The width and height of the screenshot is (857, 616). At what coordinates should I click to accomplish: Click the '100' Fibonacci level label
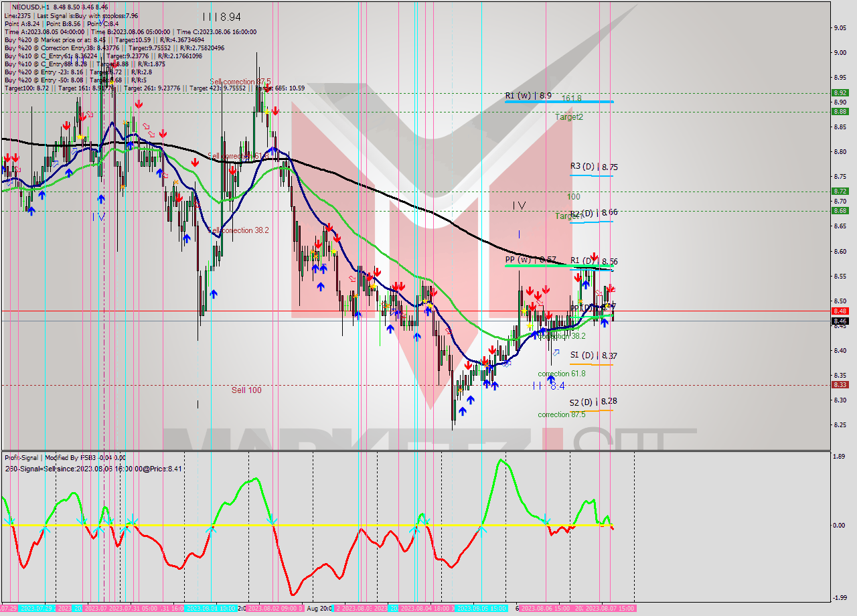coord(574,197)
